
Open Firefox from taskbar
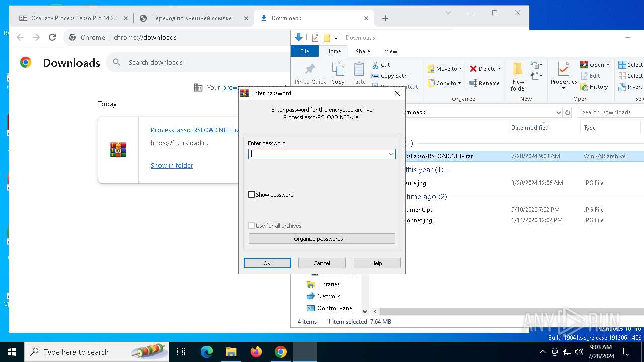(256, 352)
